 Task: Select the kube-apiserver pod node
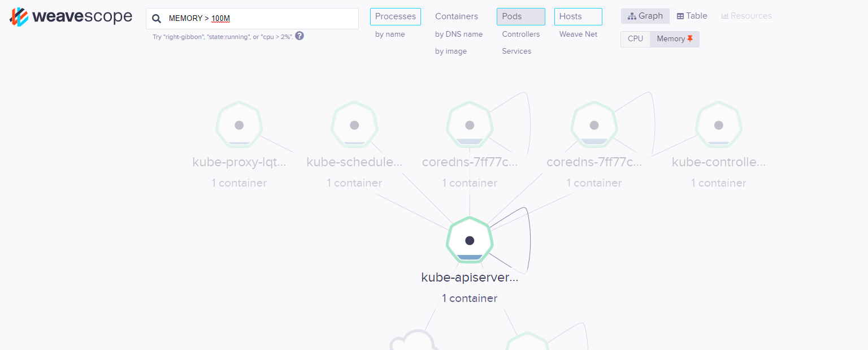coord(470,240)
